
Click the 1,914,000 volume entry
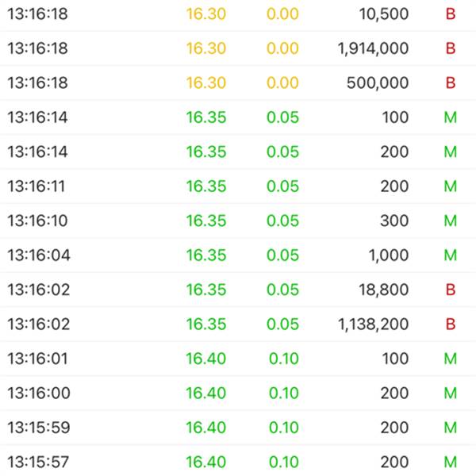pyautogui.click(x=373, y=48)
